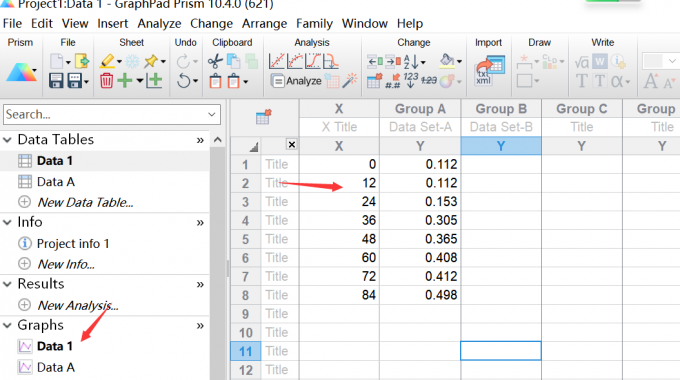Click the nonlinear curve fit analysis icon

pyautogui.click(x=295, y=61)
